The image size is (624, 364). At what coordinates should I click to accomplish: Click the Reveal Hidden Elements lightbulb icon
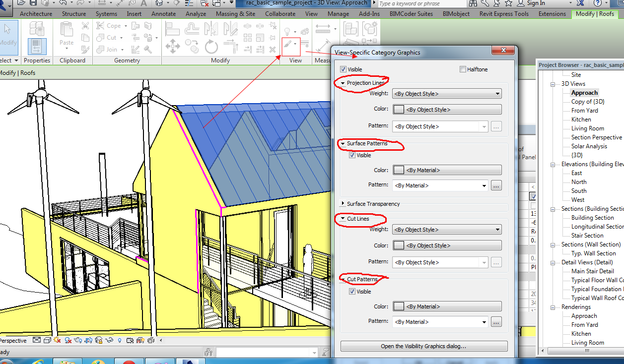pyautogui.click(x=120, y=341)
